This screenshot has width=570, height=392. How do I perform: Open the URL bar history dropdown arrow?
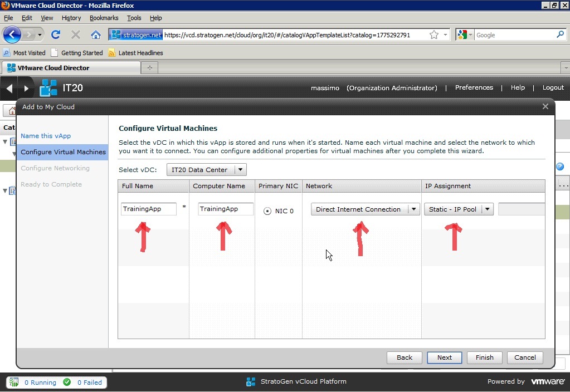(445, 35)
